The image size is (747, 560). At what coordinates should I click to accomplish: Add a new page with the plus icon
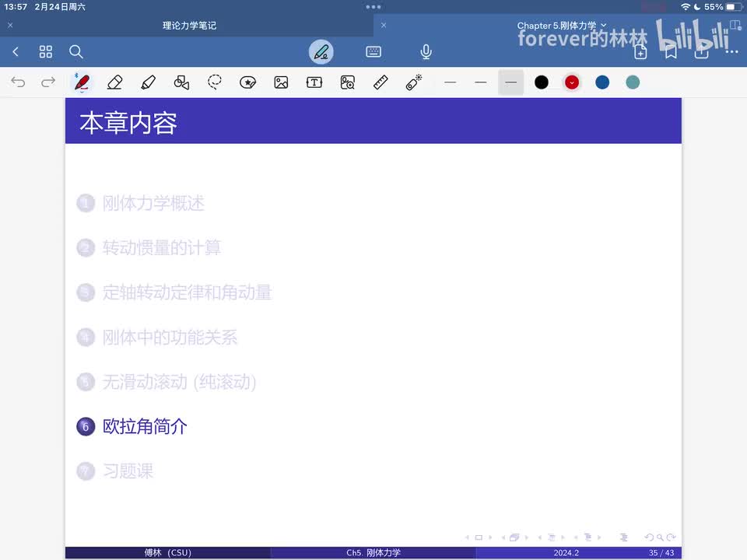(x=640, y=52)
